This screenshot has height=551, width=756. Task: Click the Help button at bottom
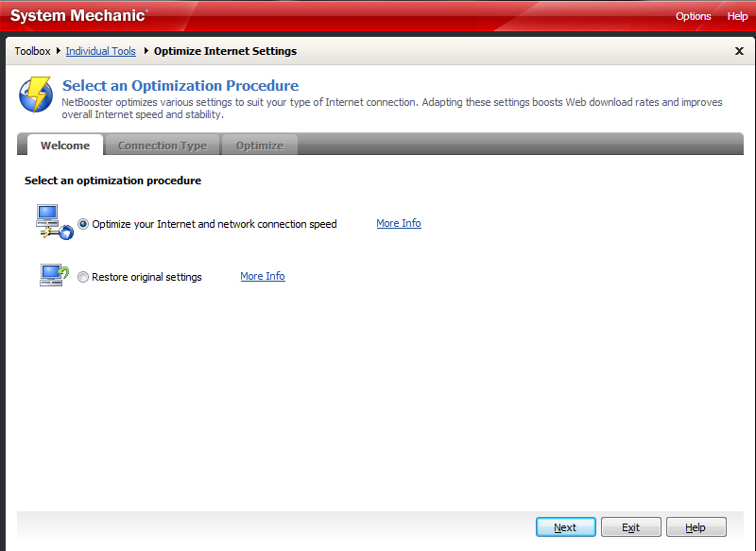(696, 526)
